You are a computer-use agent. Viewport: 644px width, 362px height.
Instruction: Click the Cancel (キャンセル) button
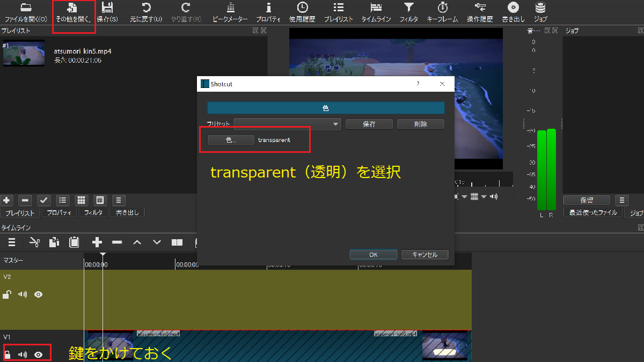[x=425, y=255]
